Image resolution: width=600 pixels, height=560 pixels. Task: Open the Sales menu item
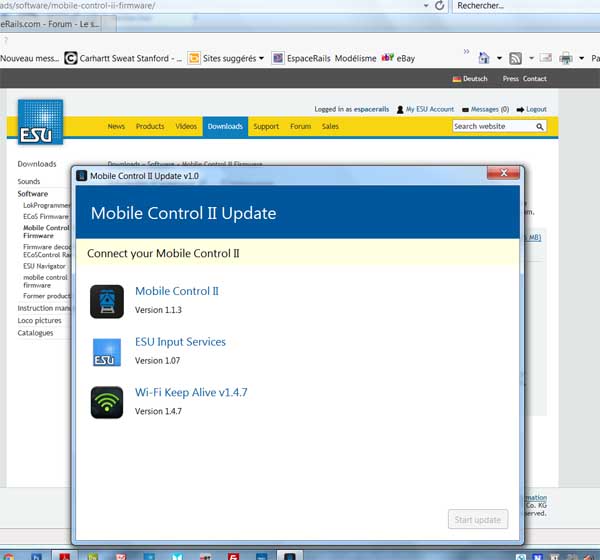point(330,126)
